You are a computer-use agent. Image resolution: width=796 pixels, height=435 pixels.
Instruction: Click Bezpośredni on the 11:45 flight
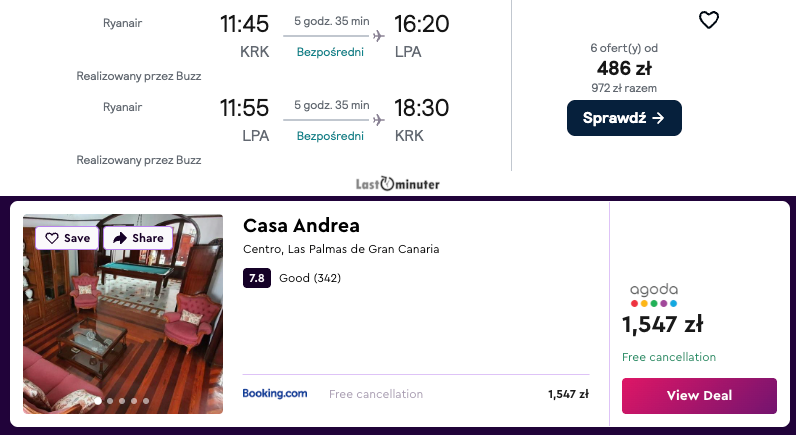327,52
